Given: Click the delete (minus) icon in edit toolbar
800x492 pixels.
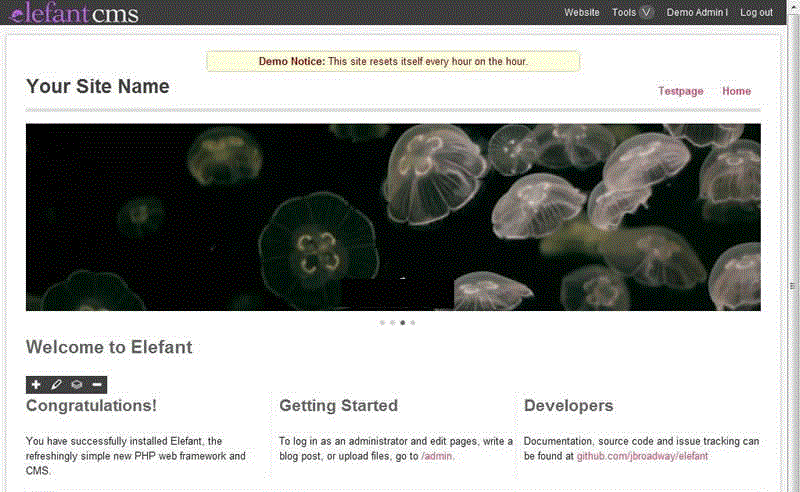Looking at the screenshot, I should click(96, 385).
